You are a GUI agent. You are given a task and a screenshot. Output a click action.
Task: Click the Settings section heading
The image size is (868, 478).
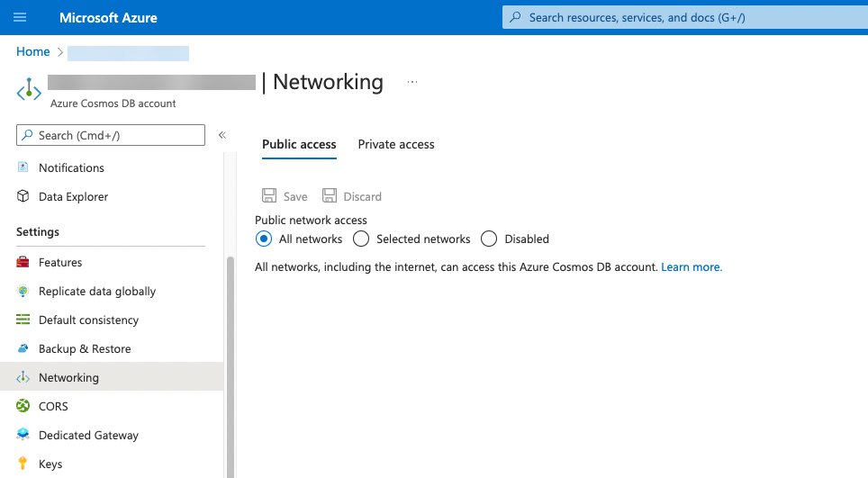38,232
